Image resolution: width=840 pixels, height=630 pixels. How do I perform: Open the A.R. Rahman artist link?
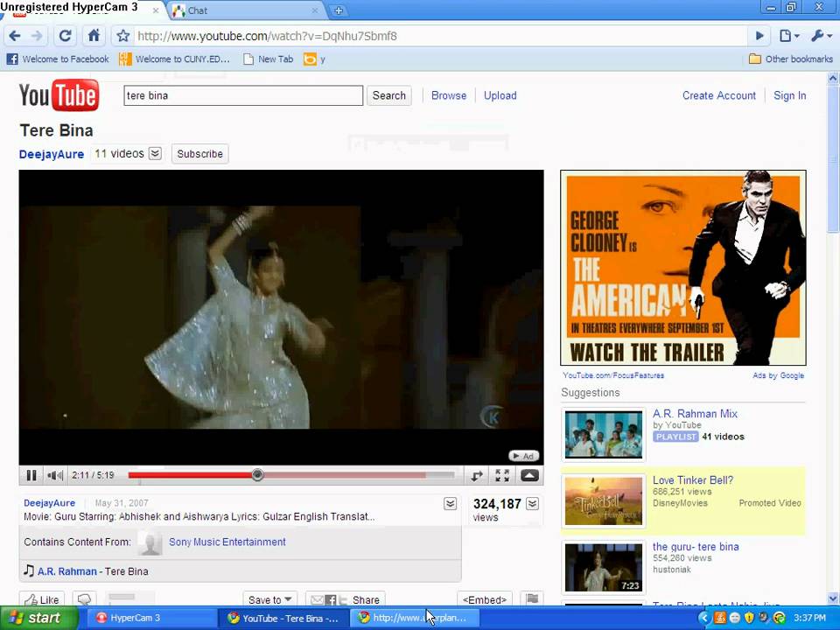[67, 571]
